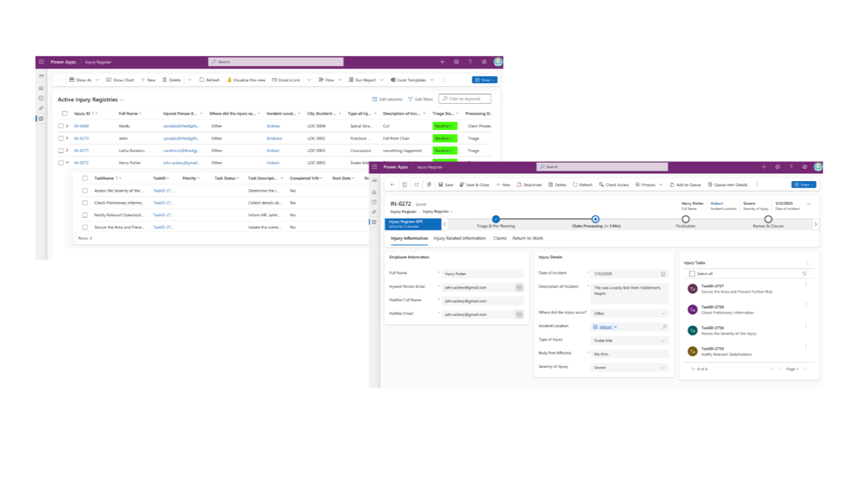Viewport: 868px width, 488px height.
Task: Toggle hamburger menu in list window sidebar
Action: pyautogui.click(x=41, y=77)
